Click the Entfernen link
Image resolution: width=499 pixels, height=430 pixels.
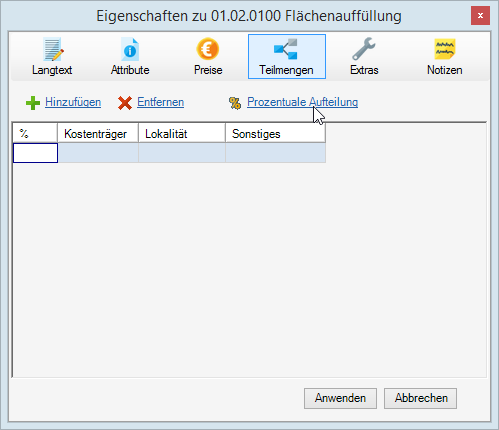coord(160,102)
